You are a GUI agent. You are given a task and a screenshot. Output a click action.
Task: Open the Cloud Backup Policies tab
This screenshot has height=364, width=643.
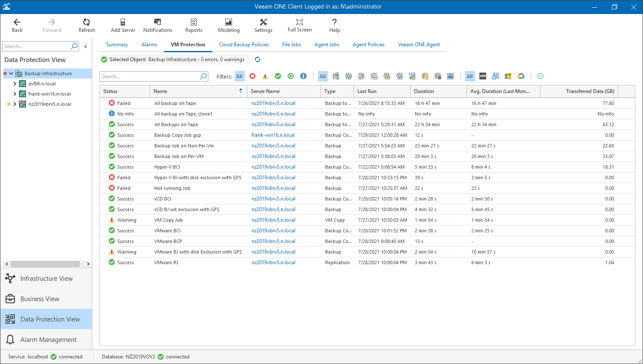(244, 45)
